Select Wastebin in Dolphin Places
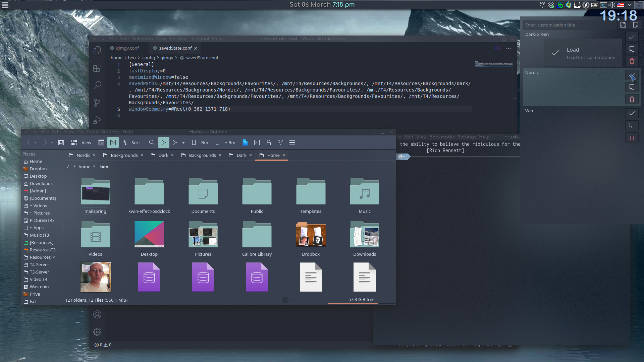 coord(39,287)
